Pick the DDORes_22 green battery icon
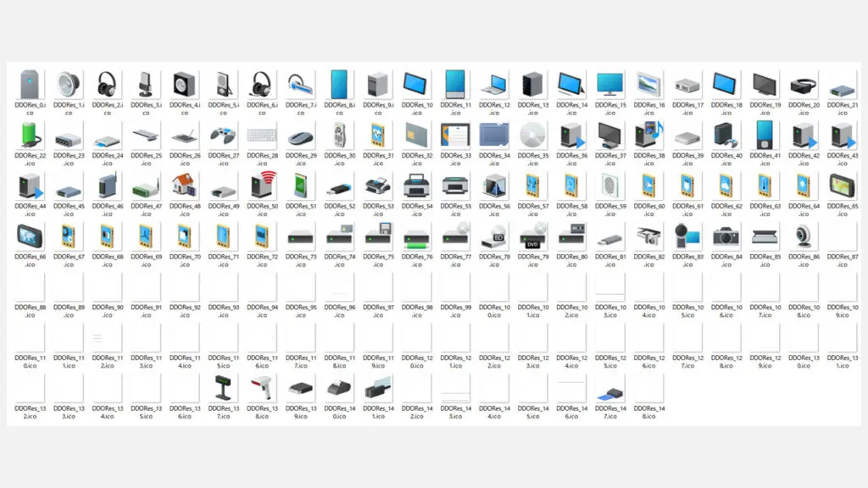The height and width of the screenshot is (488, 868). click(30, 136)
